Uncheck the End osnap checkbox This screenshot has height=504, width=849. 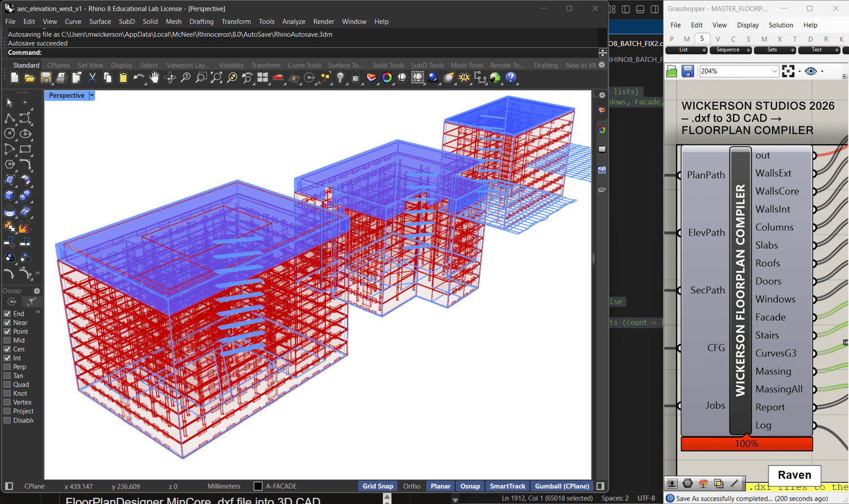pyautogui.click(x=7, y=314)
